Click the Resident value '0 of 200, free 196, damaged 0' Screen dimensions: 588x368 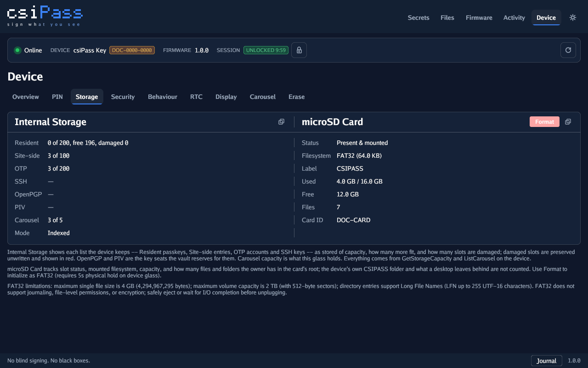click(x=88, y=143)
